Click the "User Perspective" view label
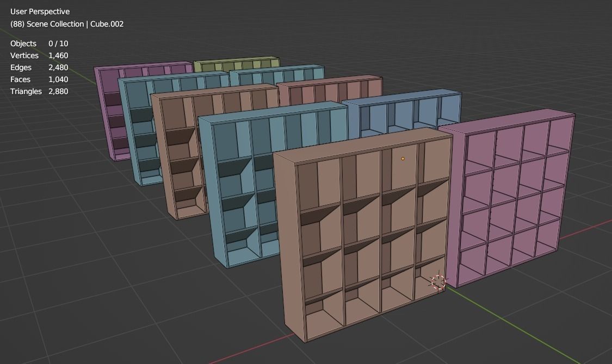This screenshot has height=364, width=612. tap(40, 12)
